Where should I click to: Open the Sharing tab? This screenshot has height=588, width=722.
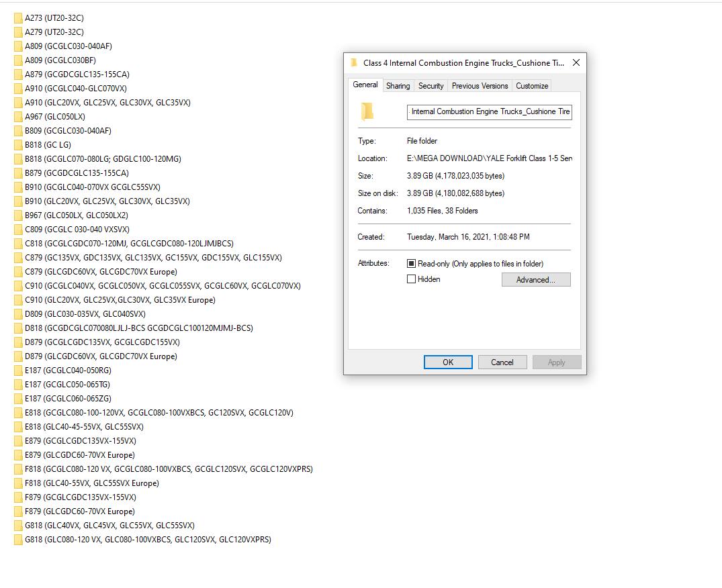(398, 85)
